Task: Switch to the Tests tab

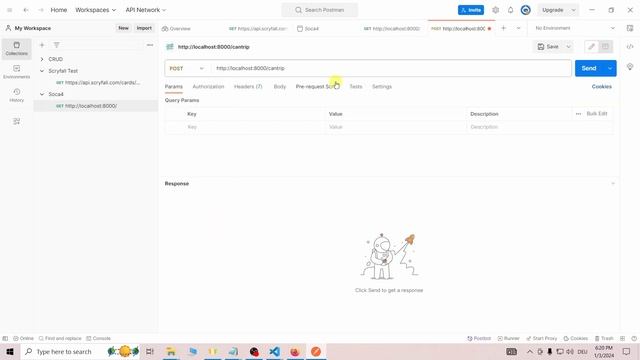Action: (356, 87)
